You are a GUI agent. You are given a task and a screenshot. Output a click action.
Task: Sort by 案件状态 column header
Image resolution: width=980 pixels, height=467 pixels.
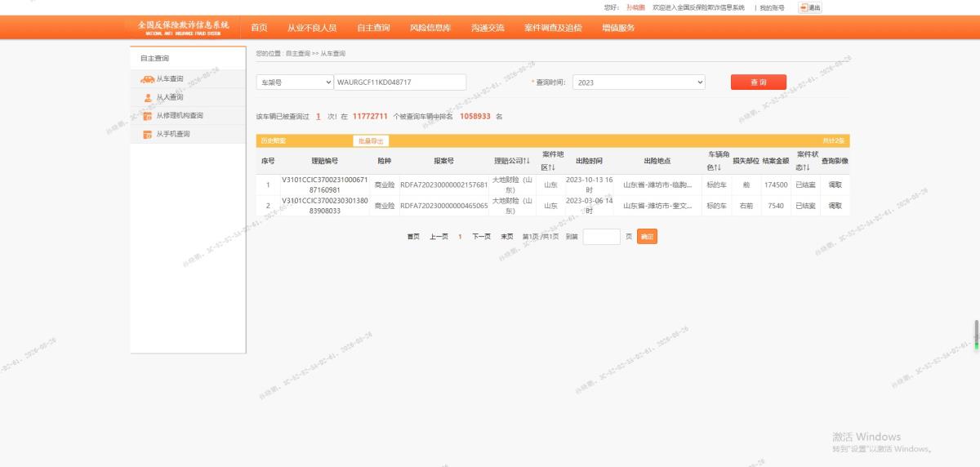(x=807, y=161)
